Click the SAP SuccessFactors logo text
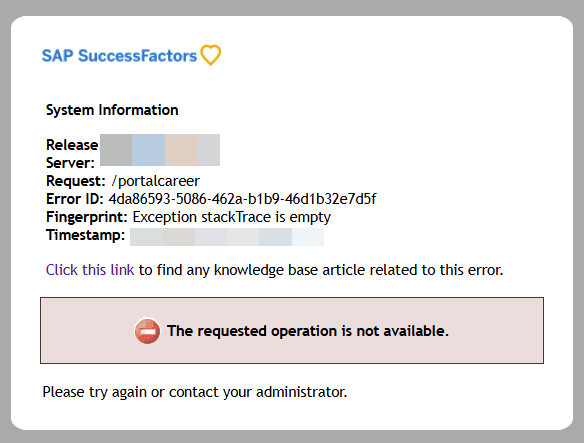The image size is (584, 443). [x=119, y=56]
